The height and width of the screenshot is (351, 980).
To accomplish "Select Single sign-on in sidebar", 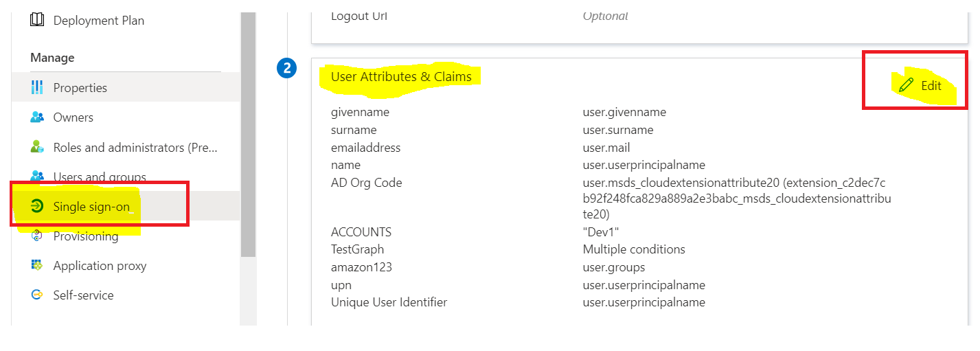I will pyautogui.click(x=126, y=206).
